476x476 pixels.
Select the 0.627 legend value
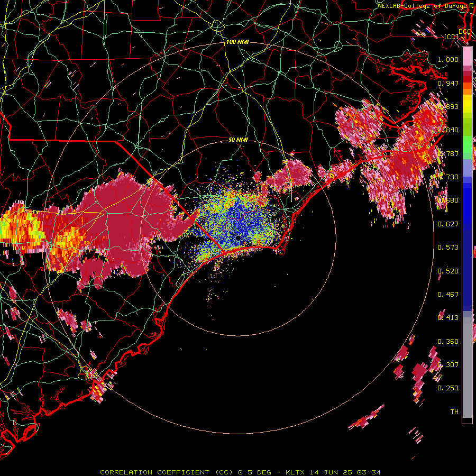448,224
